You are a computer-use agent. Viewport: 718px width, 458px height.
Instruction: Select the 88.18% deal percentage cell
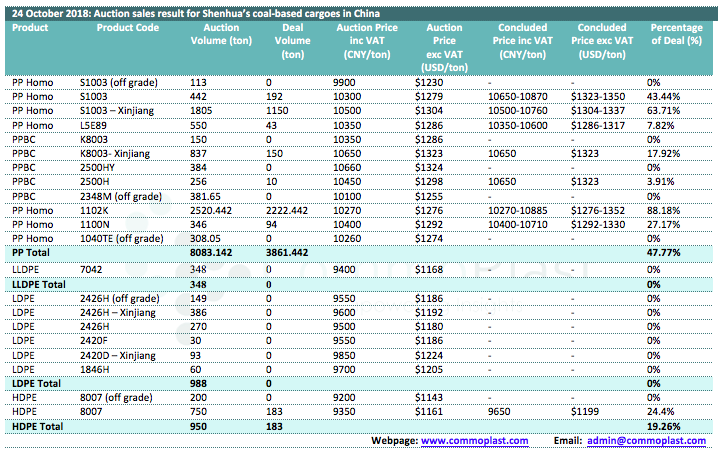point(663,211)
